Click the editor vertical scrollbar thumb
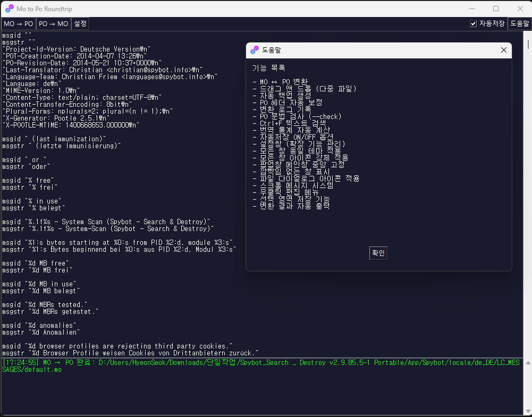 pos(528,44)
